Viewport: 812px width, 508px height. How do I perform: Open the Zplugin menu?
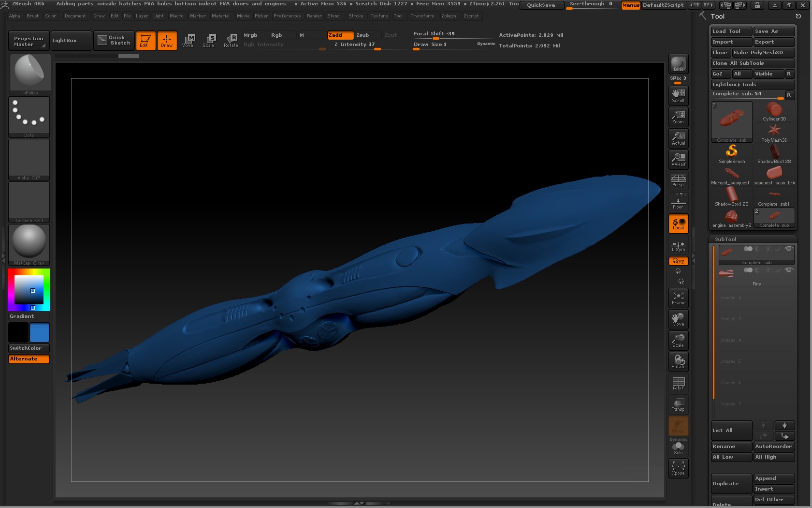coord(449,16)
